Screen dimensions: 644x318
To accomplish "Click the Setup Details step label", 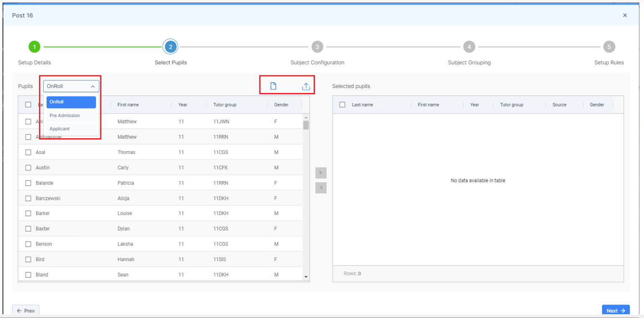I will tap(34, 62).
